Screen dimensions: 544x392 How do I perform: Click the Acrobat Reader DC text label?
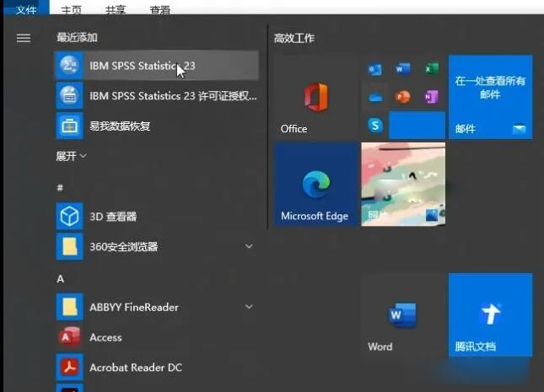click(x=136, y=368)
